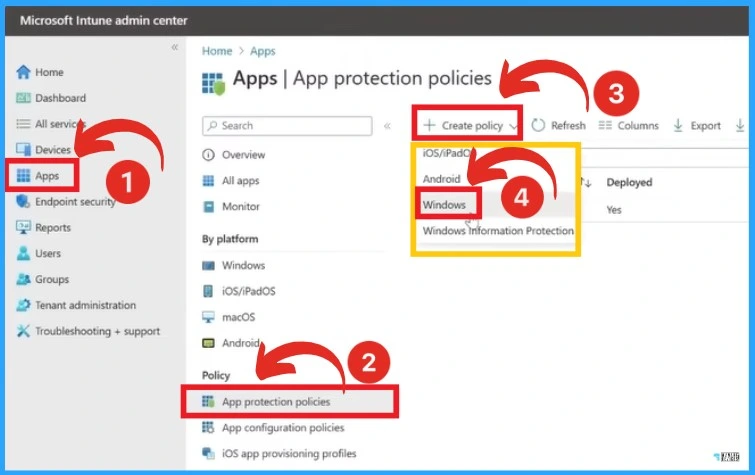Click the Refresh label in toolbar
This screenshot has width=755, height=475.
[568, 126]
